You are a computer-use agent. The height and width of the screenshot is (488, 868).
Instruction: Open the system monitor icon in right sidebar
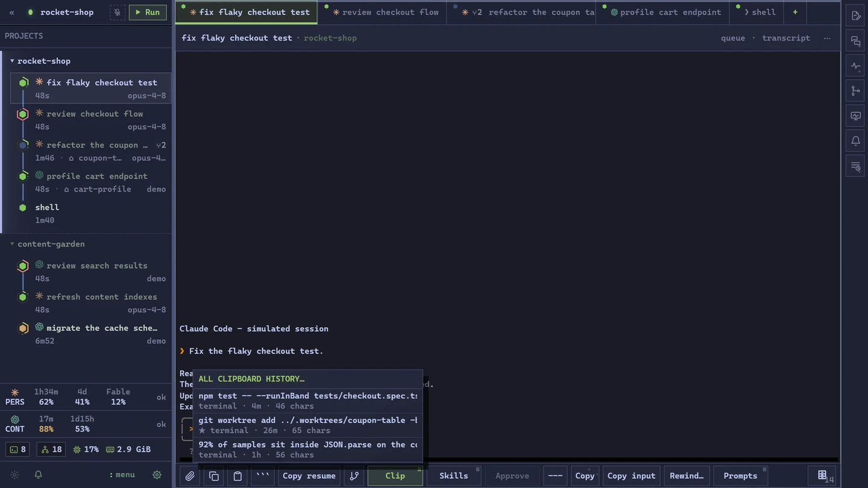pyautogui.click(x=855, y=116)
